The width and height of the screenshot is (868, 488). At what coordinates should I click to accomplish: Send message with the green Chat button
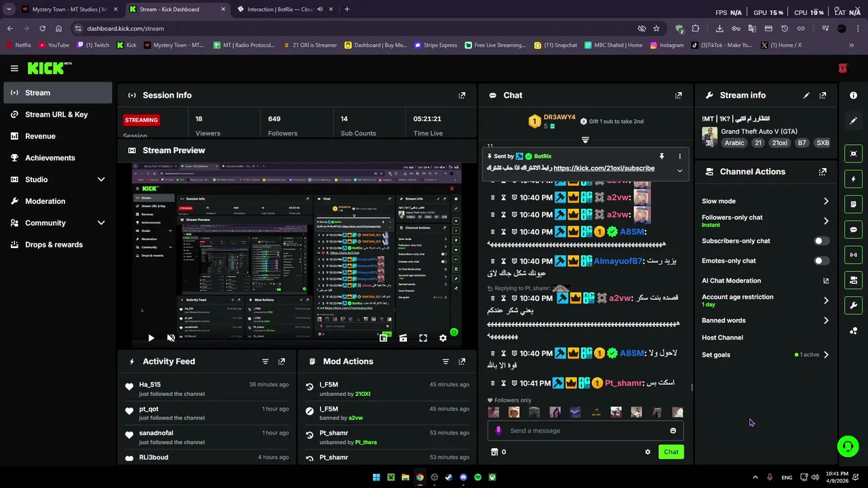coord(671,452)
